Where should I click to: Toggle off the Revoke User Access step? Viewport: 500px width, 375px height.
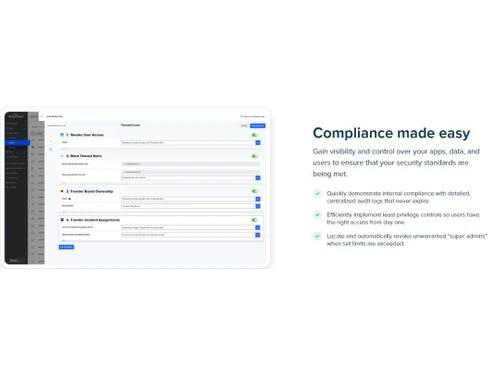click(255, 135)
